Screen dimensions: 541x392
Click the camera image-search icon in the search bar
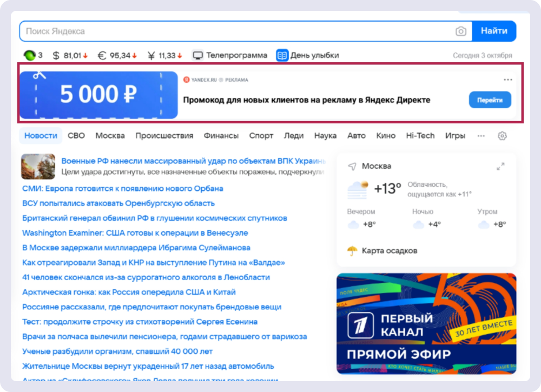[x=461, y=31]
